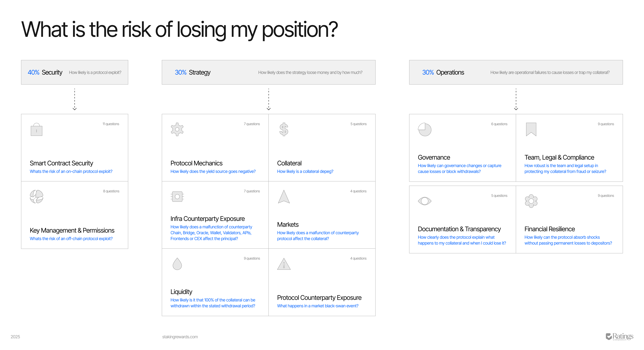Screen dimensions: 644x350
Task: Click the eye icon for Documentation & Transparency
Action: [424, 201]
